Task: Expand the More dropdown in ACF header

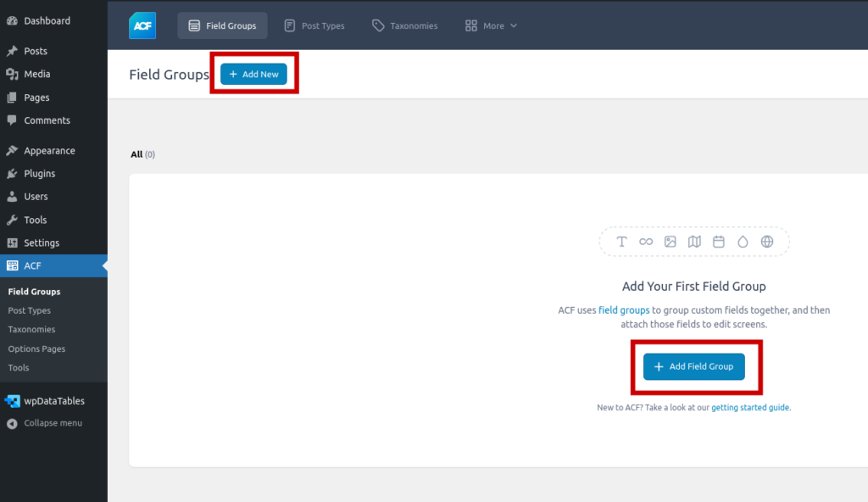Action: 492,26
